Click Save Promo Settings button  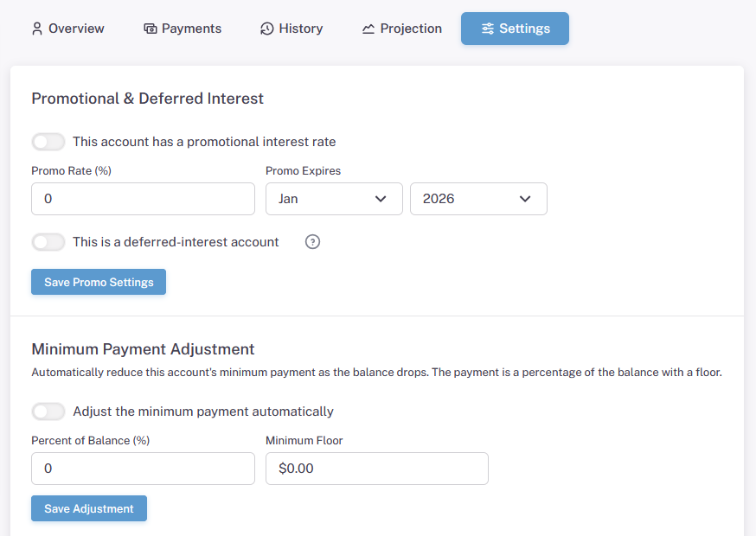click(x=99, y=282)
